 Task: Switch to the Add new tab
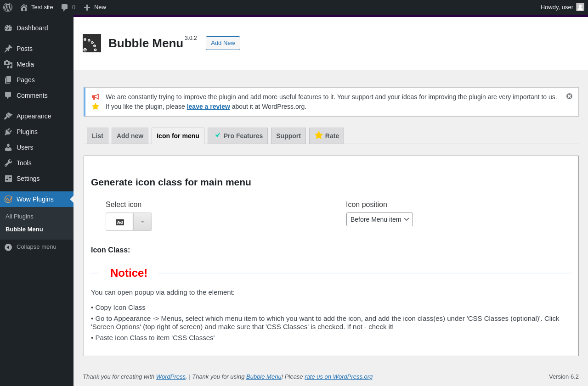[x=130, y=136]
